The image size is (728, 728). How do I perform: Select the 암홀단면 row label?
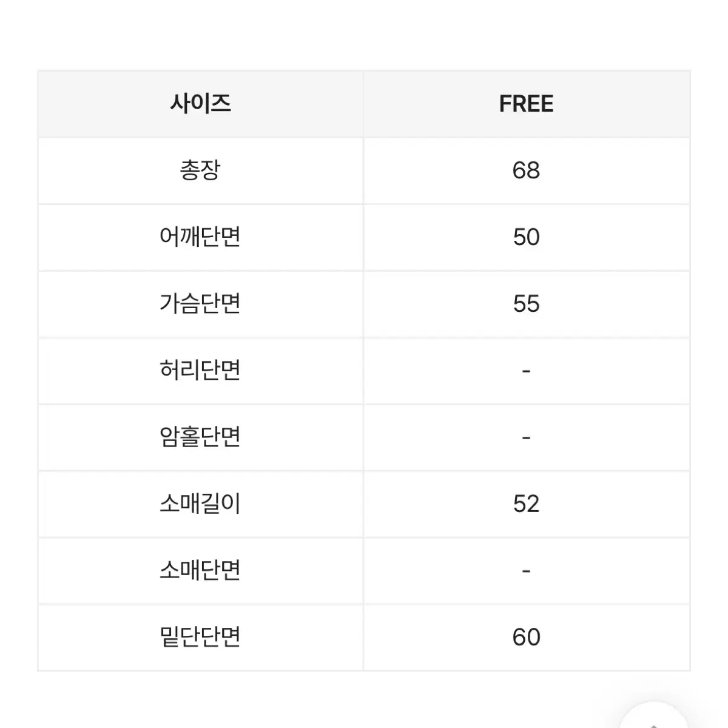tap(200, 437)
